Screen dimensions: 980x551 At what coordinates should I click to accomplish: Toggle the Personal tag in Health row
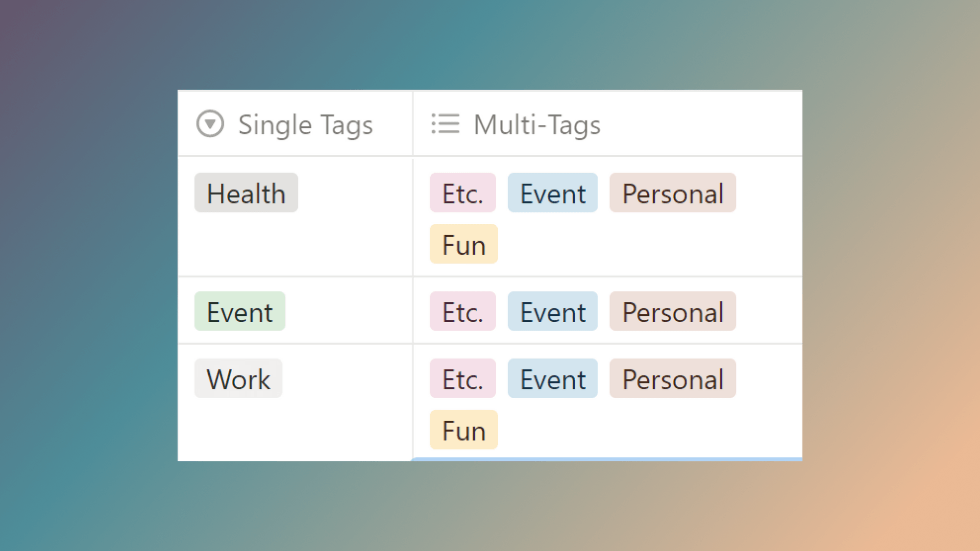672,193
